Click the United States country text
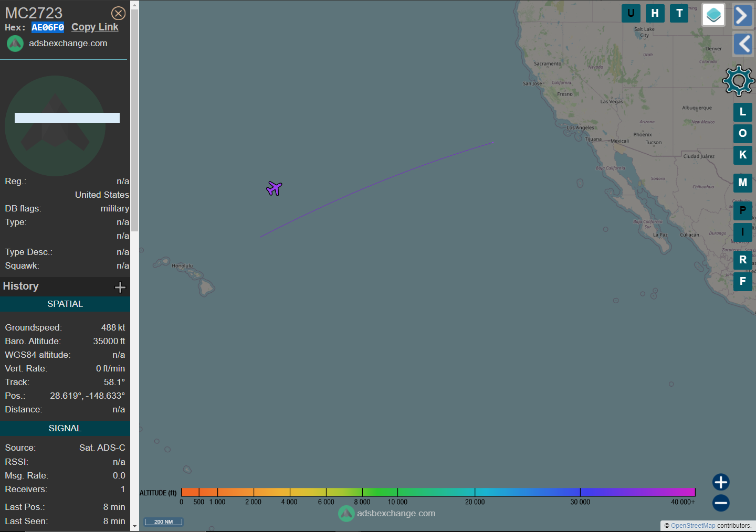 pos(102,195)
